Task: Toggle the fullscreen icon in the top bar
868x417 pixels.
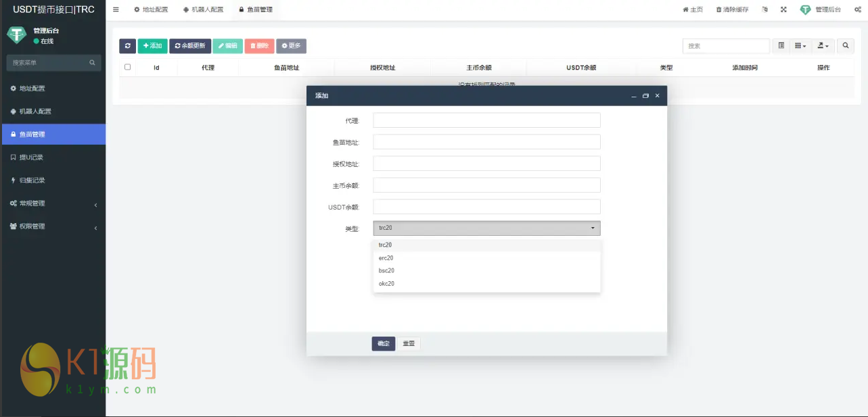Action: click(x=783, y=9)
